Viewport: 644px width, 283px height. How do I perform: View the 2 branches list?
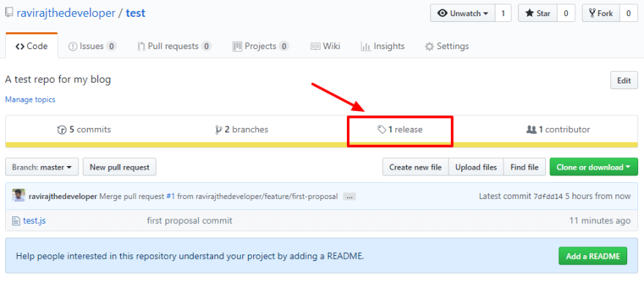[x=241, y=129]
